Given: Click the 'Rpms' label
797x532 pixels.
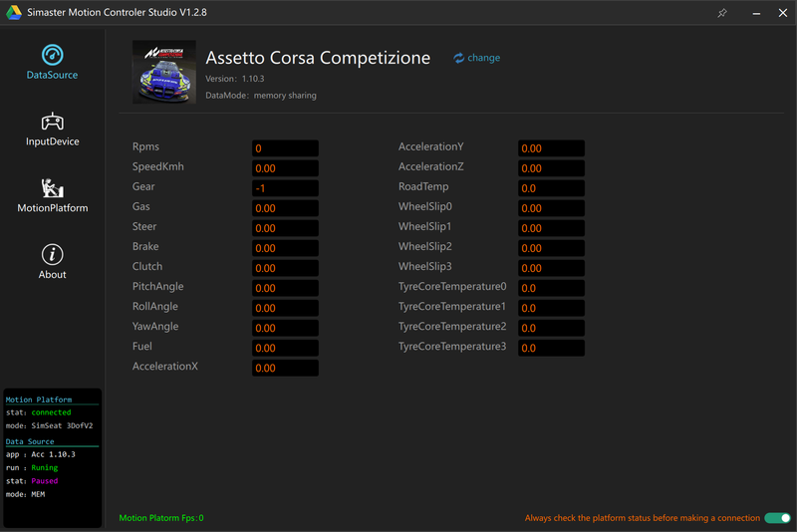Looking at the screenshot, I should (145, 146).
